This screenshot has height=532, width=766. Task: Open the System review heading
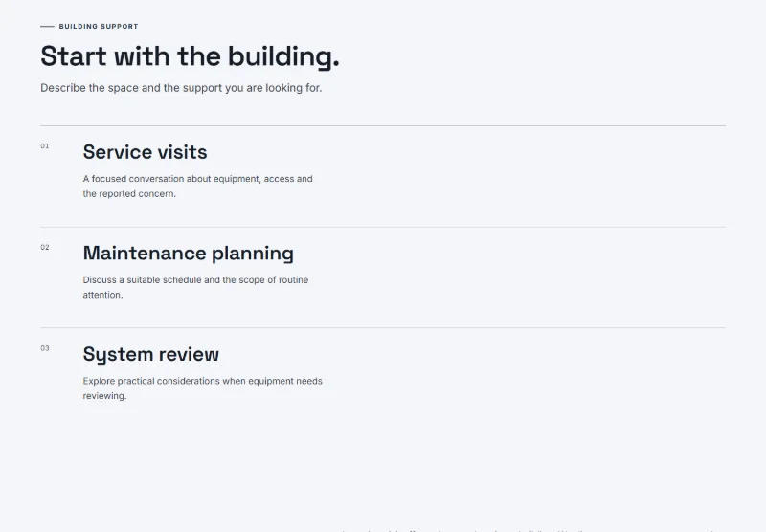pyautogui.click(x=151, y=354)
